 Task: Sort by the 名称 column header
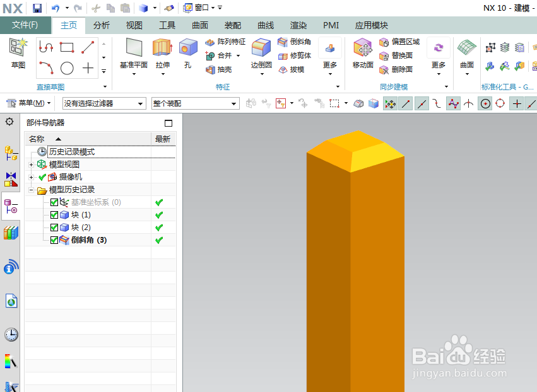pos(88,139)
